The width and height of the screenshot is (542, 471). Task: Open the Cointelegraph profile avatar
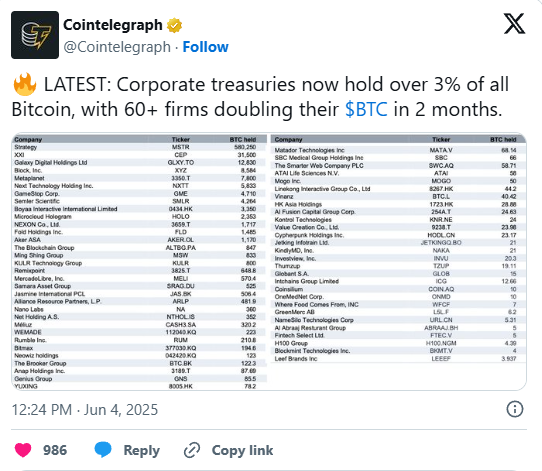pyautogui.click(x=35, y=35)
